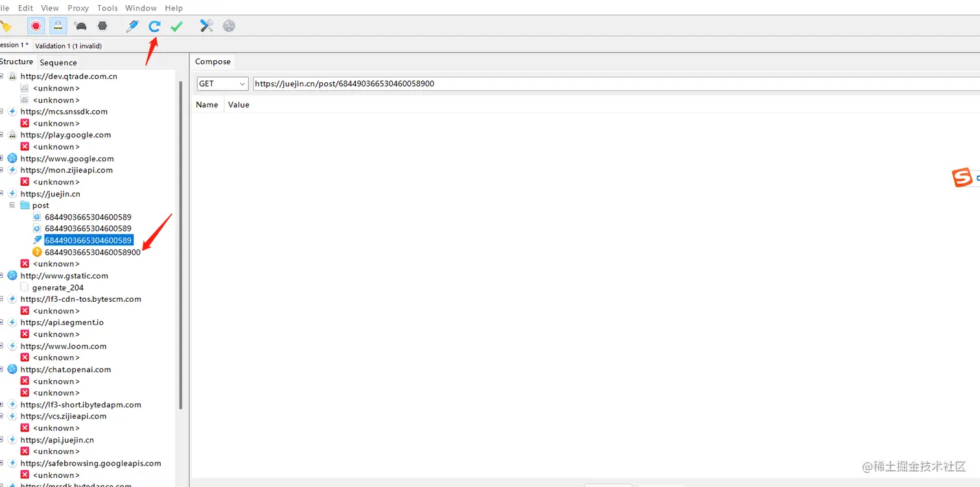The height and width of the screenshot is (487, 980).
Task: Click red error icon under mcs.snssdk.com
Action: coord(25,123)
